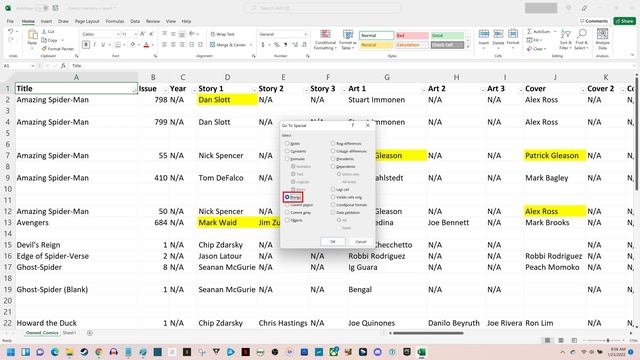Select the Blanks radio option
Screen dimensions: 640x360
pos(287,197)
